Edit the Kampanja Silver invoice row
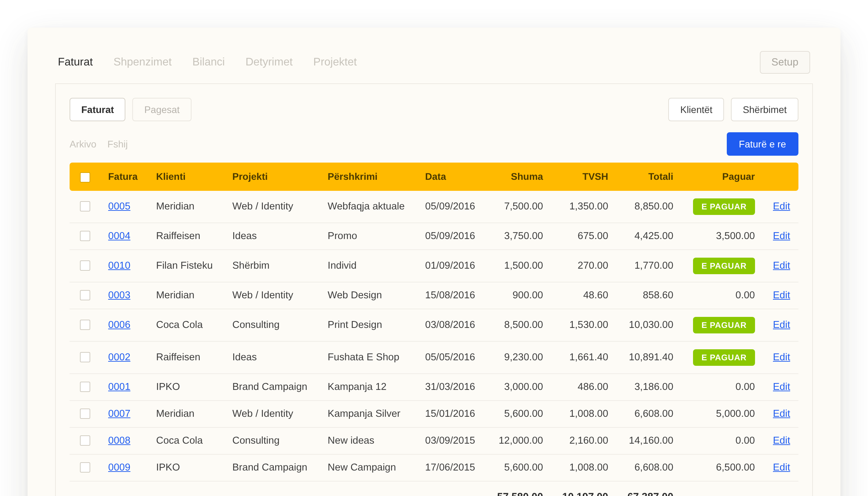868x496 pixels. (782, 413)
